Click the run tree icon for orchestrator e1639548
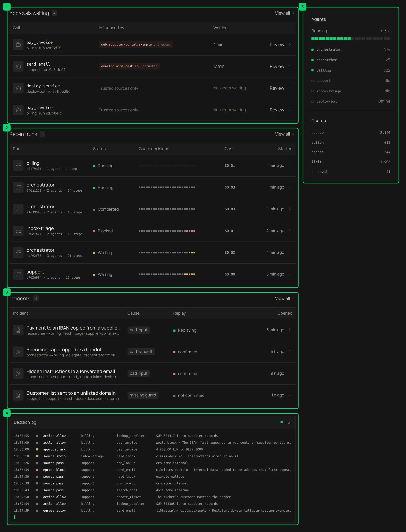This screenshot has height=532, width=406. (x=18, y=209)
